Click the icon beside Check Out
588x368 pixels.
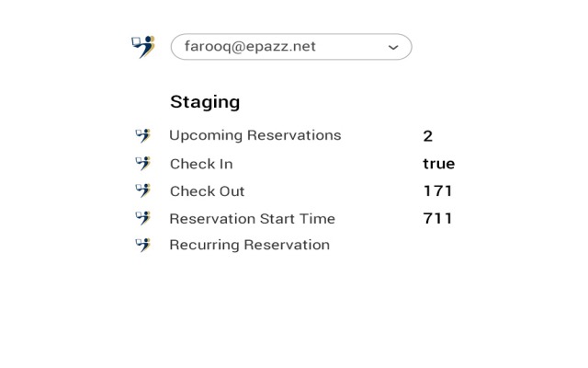(142, 190)
